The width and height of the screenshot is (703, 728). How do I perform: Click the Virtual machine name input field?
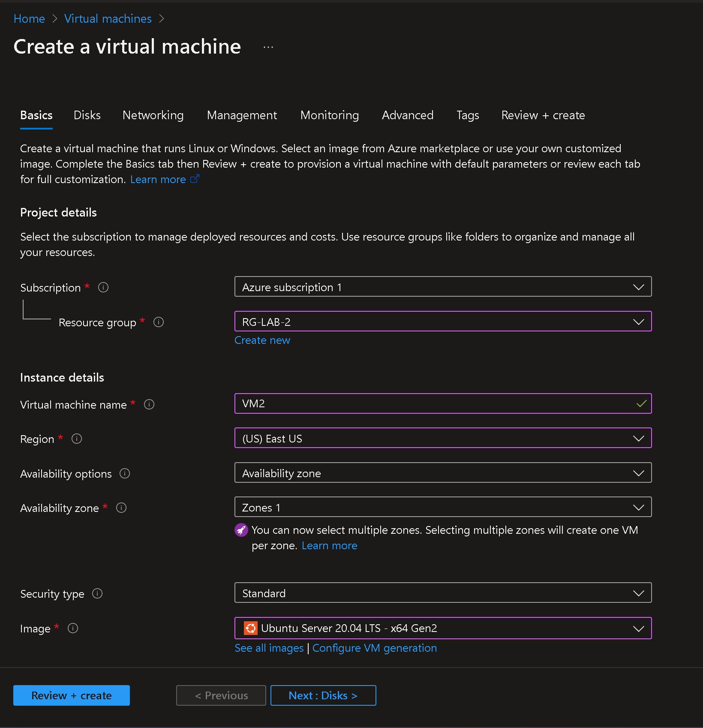(x=443, y=403)
